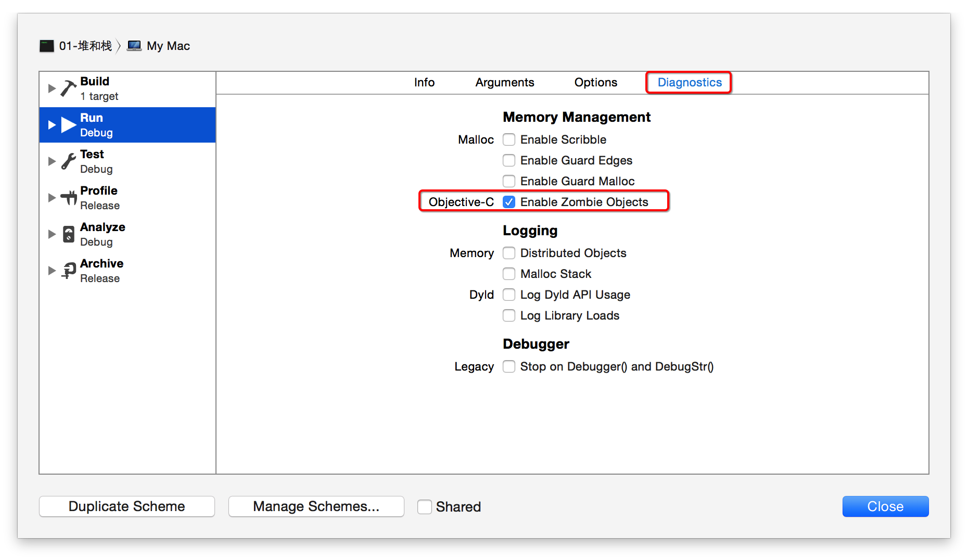968x560 pixels.
Task: Enable Log Library Loads option
Action: (x=509, y=315)
